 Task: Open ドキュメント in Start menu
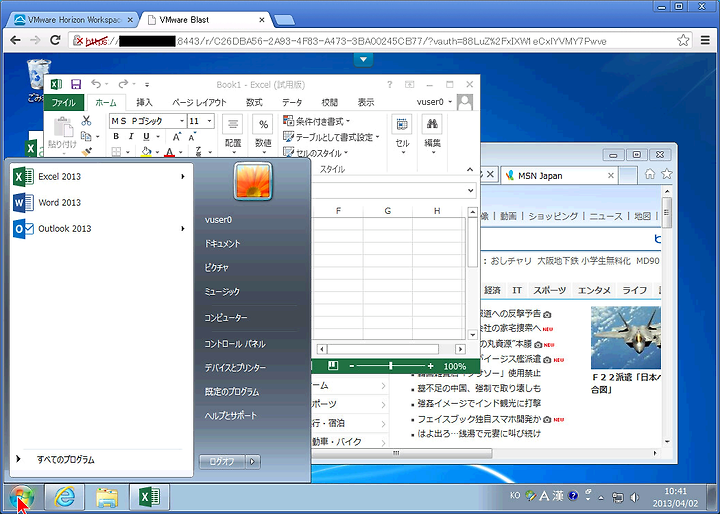[x=222, y=243]
